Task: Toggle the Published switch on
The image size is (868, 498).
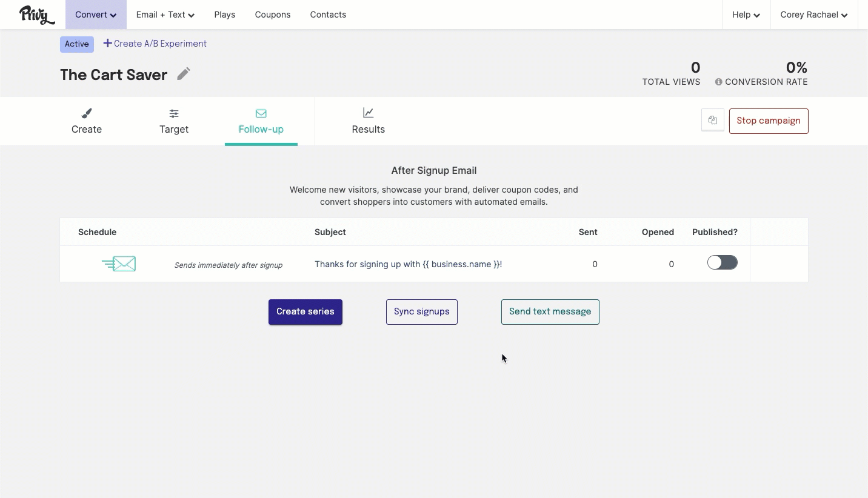Action: 722,262
